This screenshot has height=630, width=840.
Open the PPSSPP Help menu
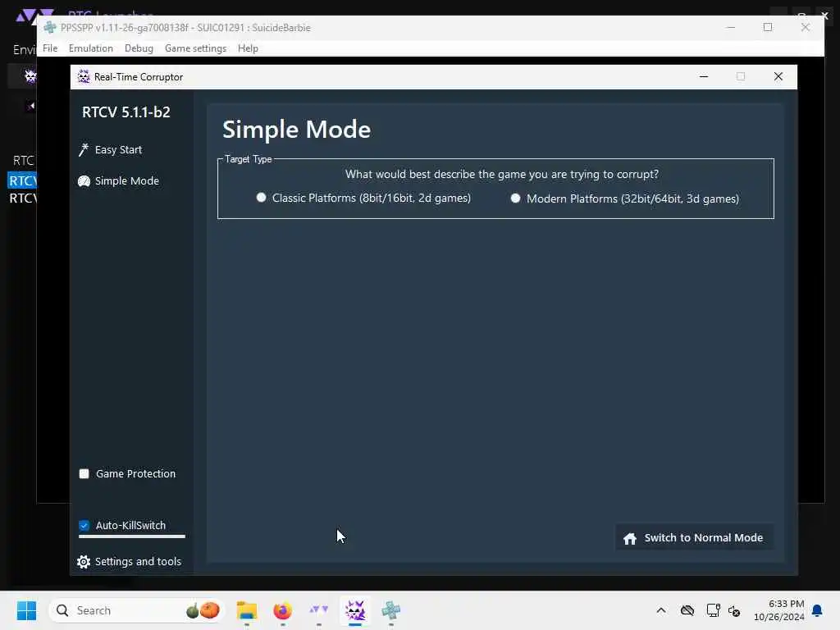click(x=248, y=48)
